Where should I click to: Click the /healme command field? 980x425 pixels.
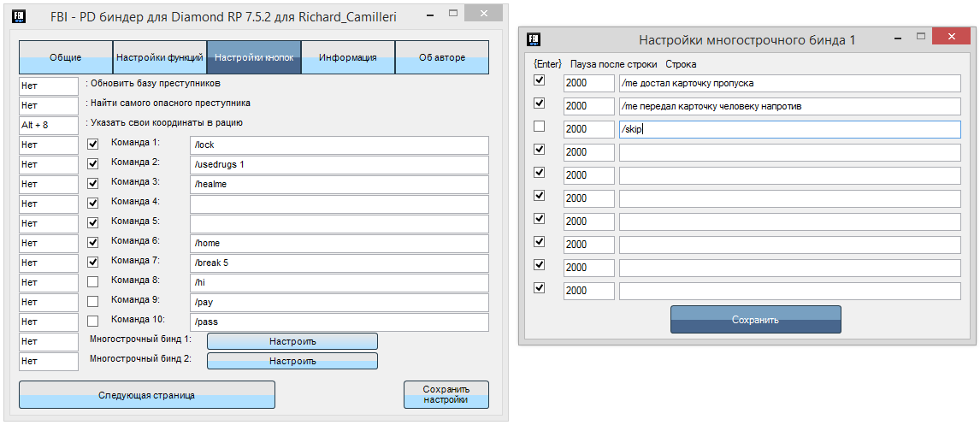(339, 185)
